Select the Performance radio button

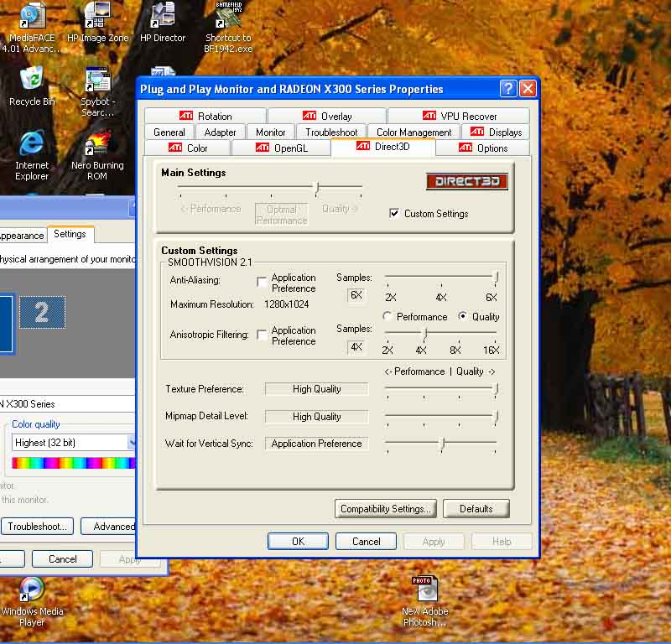[388, 317]
